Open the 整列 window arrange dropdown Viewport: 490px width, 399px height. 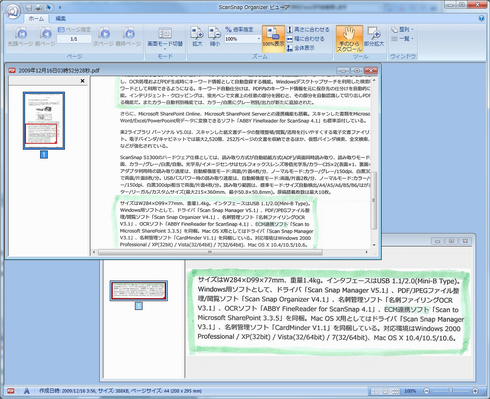point(402,30)
